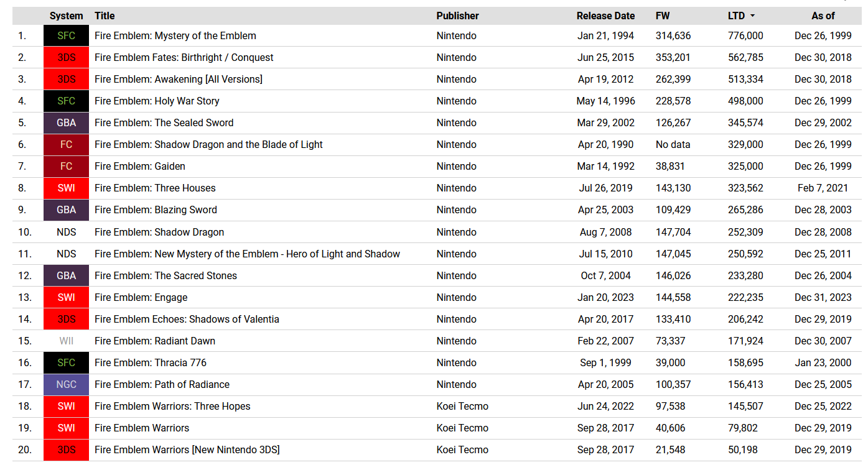Image resolution: width=868 pixels, height=470 pixels.
Task: Select the GBA system badge for The Sealed Sword
Action: click(x=66, y=123)
